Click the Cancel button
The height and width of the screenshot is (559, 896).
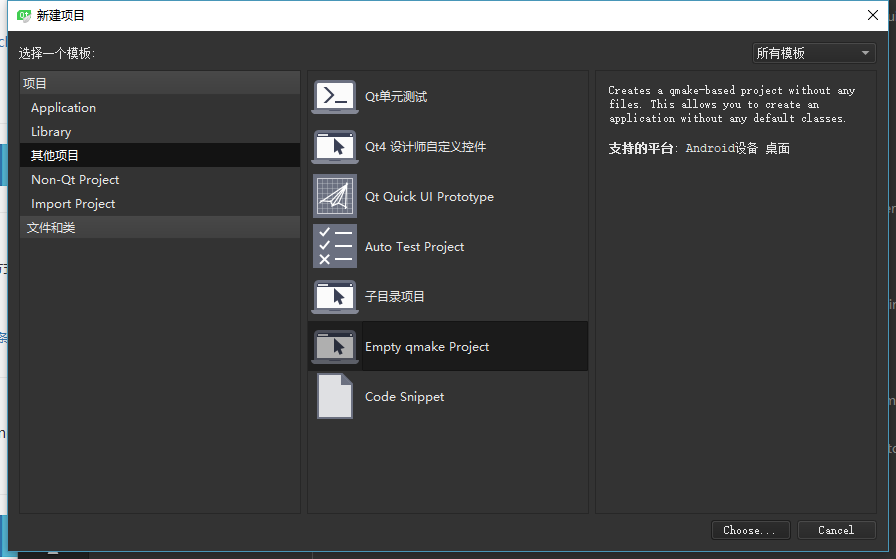[x=836, y=530]
